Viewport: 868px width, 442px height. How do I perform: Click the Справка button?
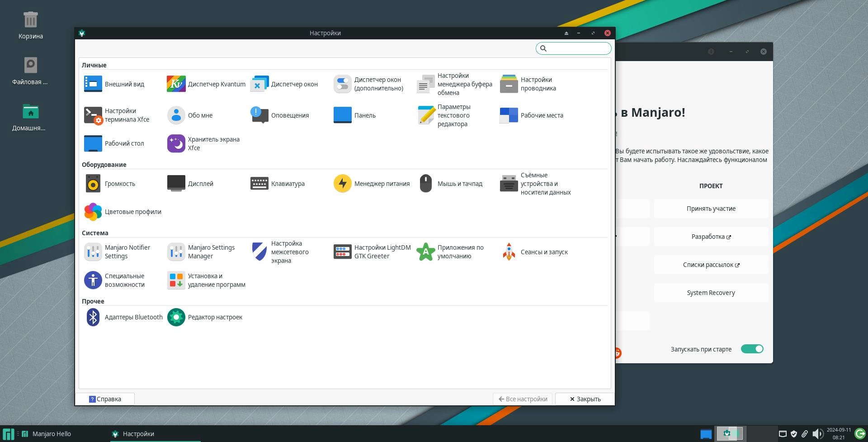105,399
